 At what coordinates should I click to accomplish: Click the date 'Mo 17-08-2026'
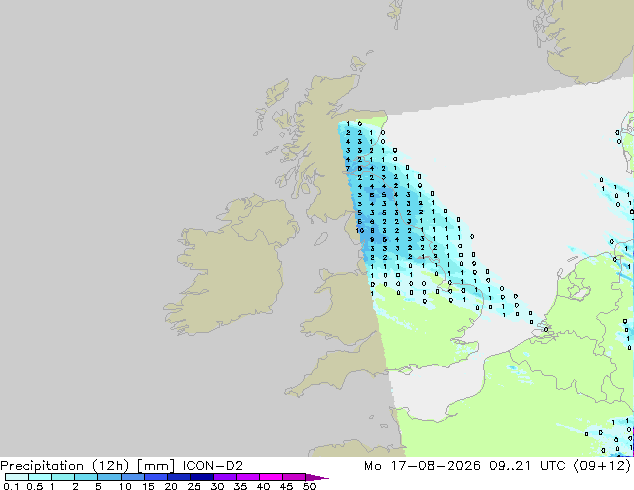[422, 465]
